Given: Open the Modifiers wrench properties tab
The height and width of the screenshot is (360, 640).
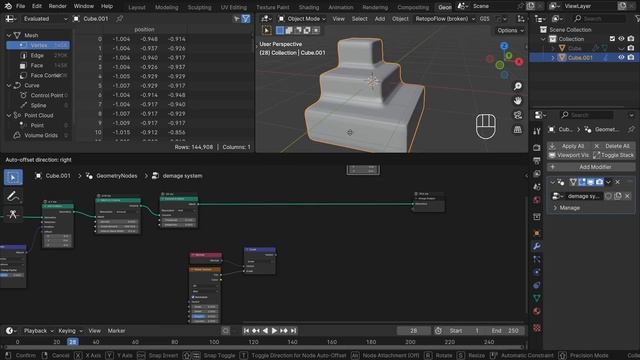Looking at the screenshot, I should pyautogui.click(x=537, y=246).
